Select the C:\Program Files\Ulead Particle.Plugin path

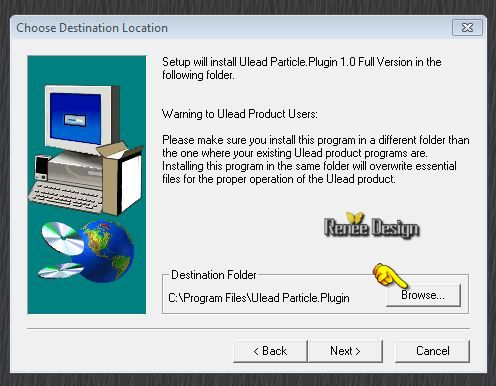coord(259,298)
